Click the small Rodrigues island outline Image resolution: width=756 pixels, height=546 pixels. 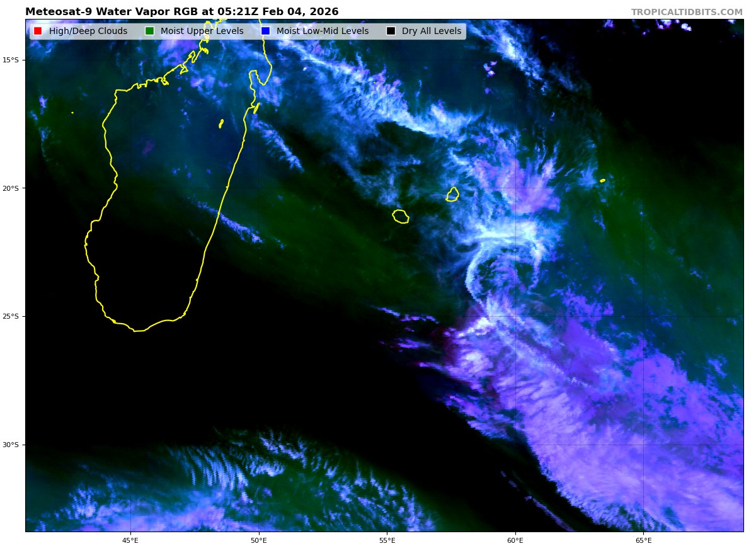(603, 181)
